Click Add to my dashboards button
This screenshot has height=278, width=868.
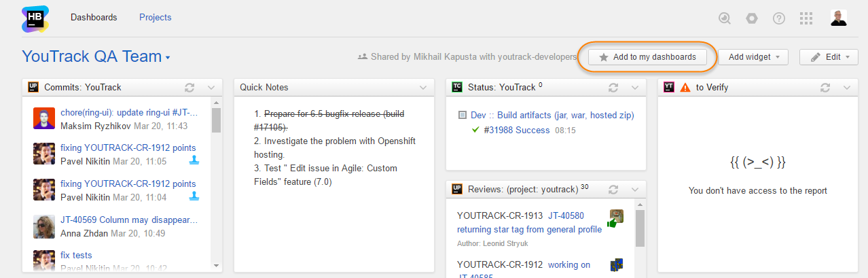pyautogui.click(x=647, y=57)
